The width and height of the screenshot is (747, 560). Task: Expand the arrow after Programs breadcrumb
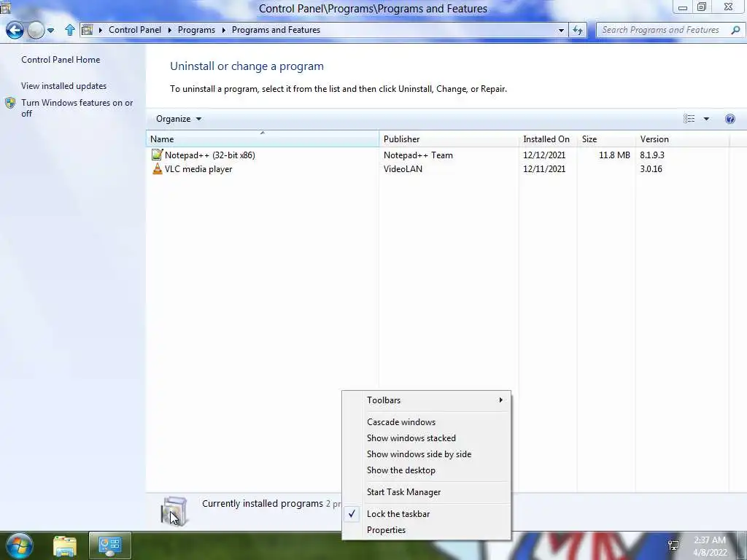pos(223,30)
